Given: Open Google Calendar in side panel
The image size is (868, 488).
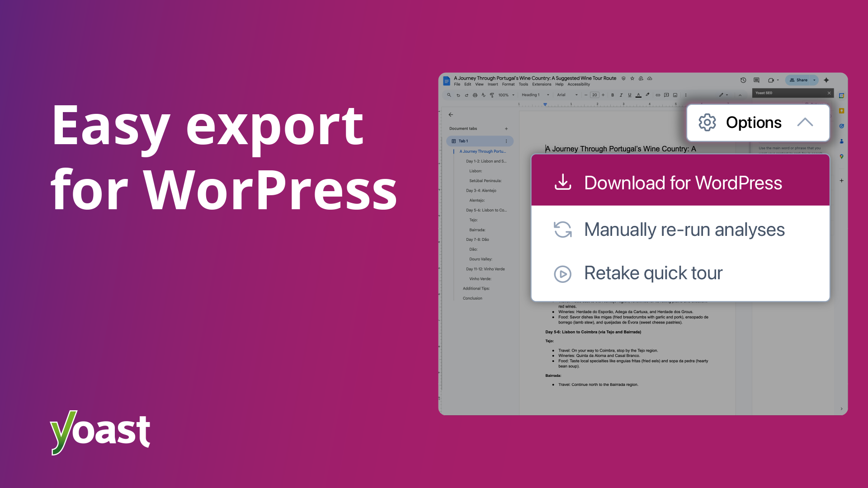Looking at the screenshot, I should [x=841, y=95].
